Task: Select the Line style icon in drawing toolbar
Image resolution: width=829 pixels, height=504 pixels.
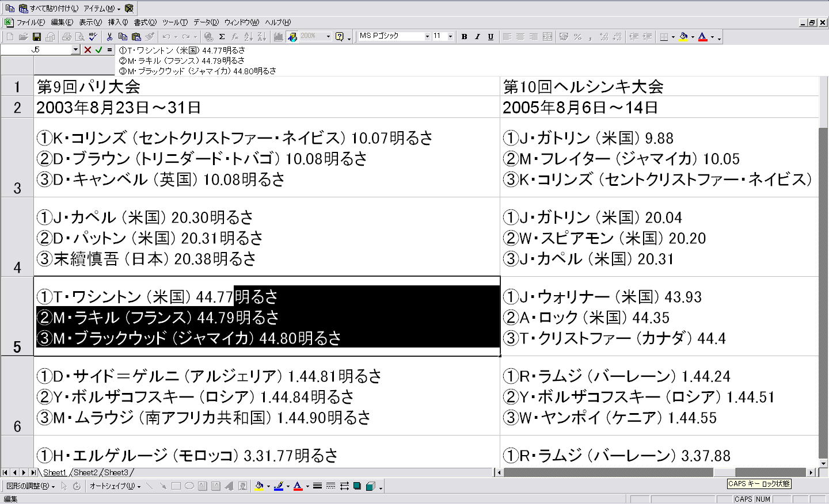Action: click(x=317, y=486)
